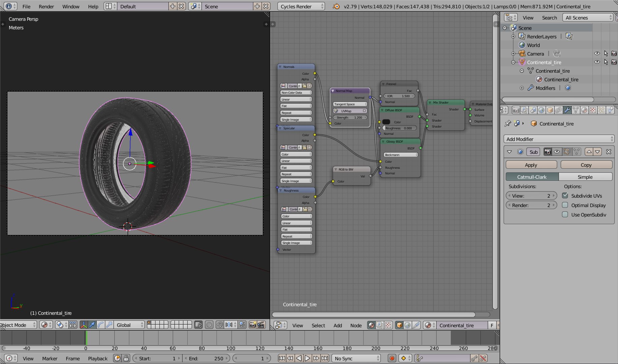
Task: Click the play animation forward button
Action: click(307, 358)
